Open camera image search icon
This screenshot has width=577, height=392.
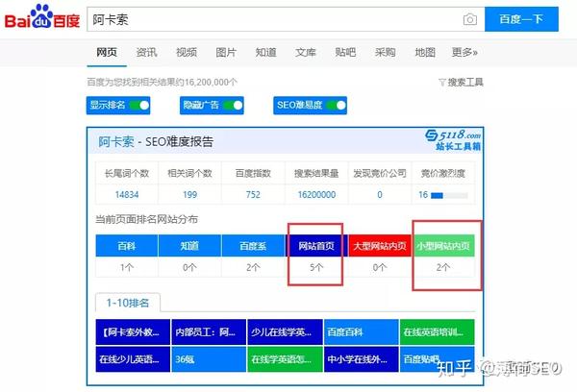point(470,19)
